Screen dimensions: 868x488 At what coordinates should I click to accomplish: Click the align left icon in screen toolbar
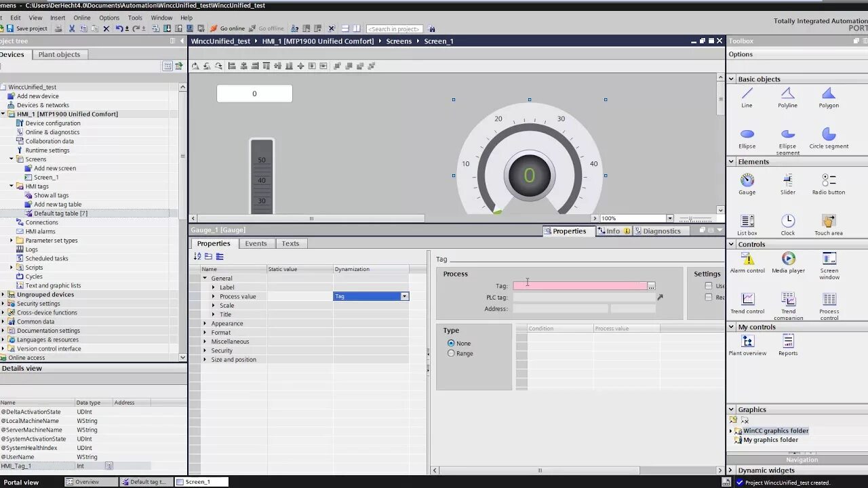coord(231,66)
